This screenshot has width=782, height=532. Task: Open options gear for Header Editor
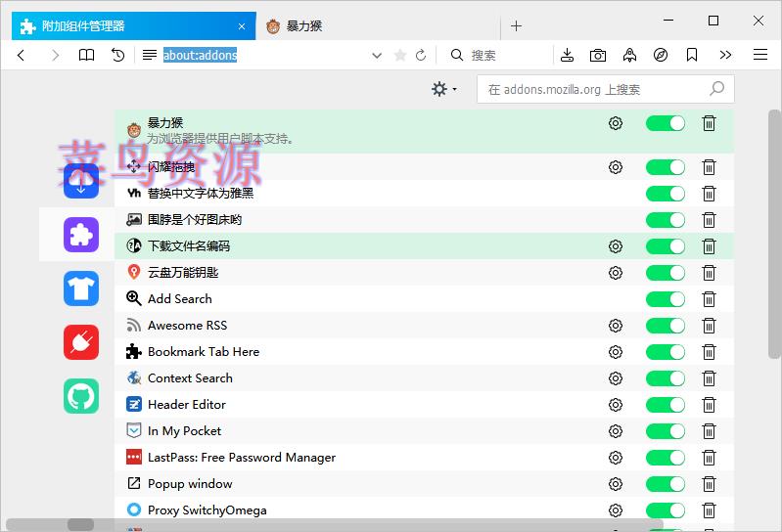[616, 405]
